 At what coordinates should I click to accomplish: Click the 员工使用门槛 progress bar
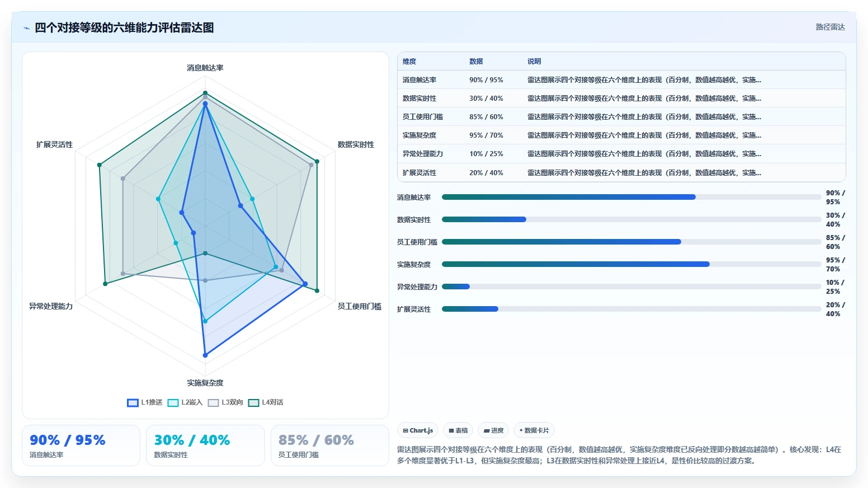(x=631, y=242)
